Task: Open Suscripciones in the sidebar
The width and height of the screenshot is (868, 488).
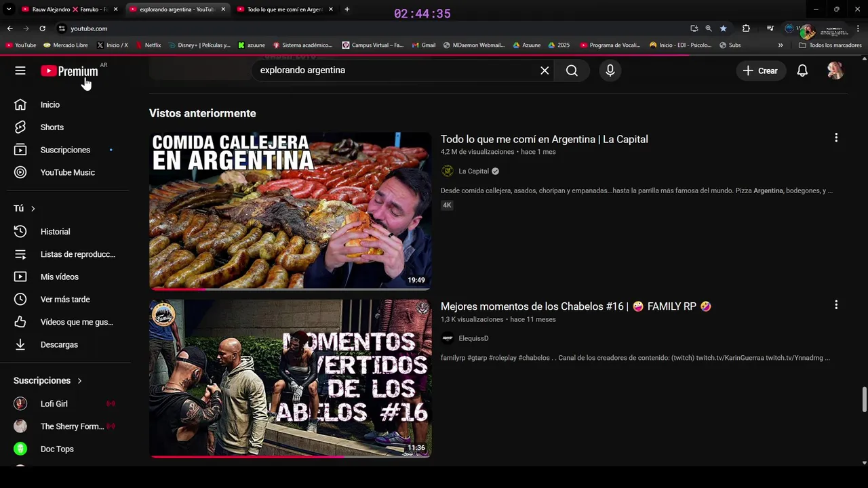Action: click(65, 150)
